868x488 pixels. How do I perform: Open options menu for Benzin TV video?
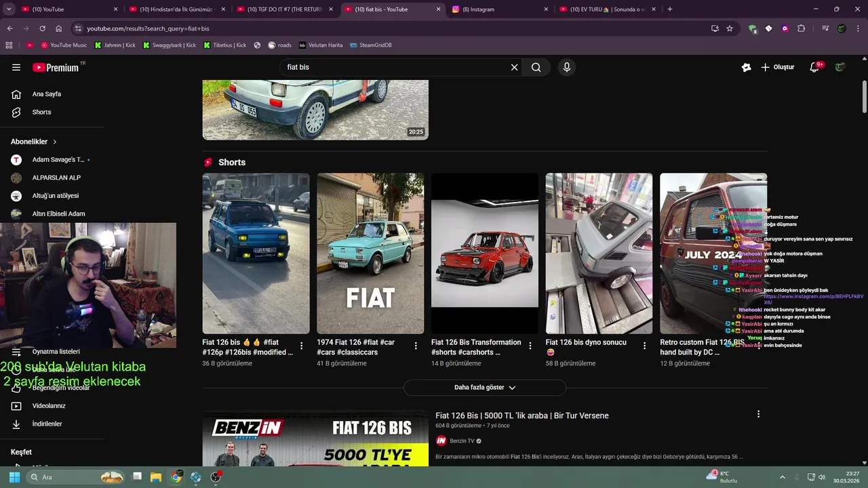[758, 414]
